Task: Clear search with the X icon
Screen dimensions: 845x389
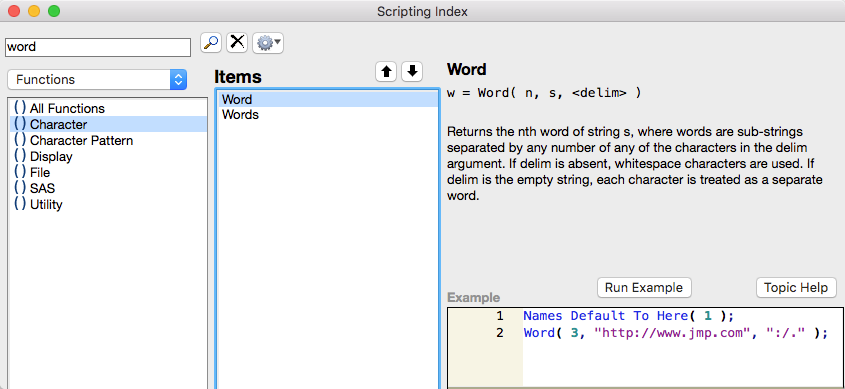Action: click(x=237, y=43)
